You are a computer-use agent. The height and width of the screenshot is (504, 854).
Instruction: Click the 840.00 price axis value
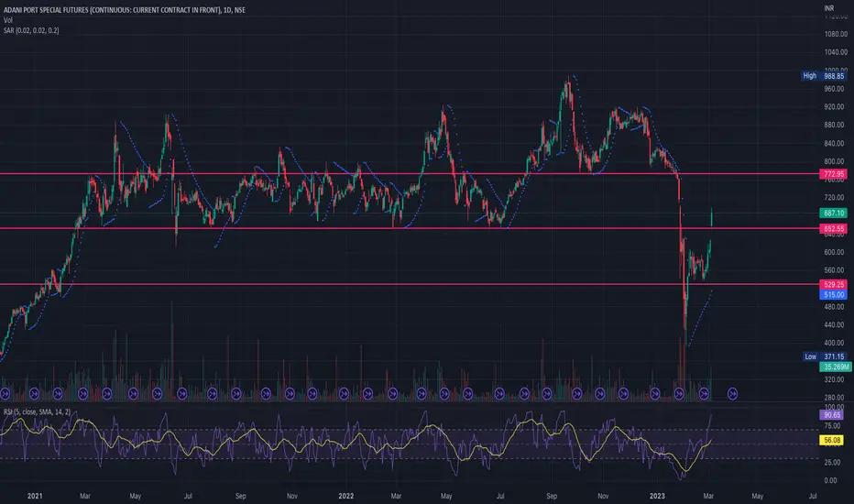[834, 144]
